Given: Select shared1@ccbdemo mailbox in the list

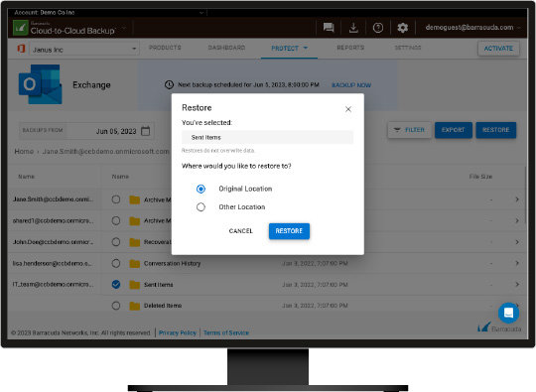Looking at the screenshot, I should pyautogui.click(x=53, y=220).
